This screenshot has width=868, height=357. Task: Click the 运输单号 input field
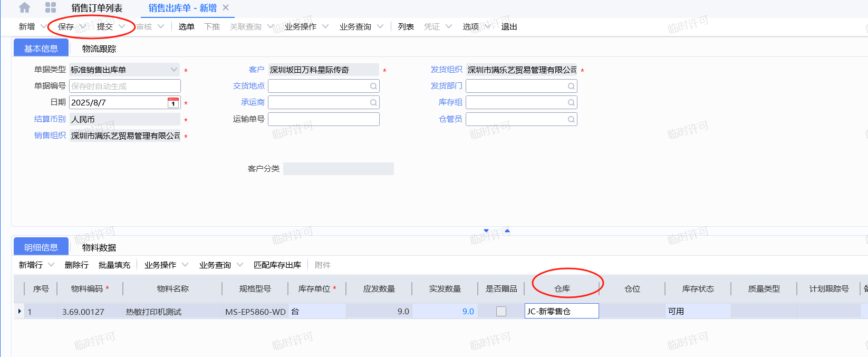[323, 119]
